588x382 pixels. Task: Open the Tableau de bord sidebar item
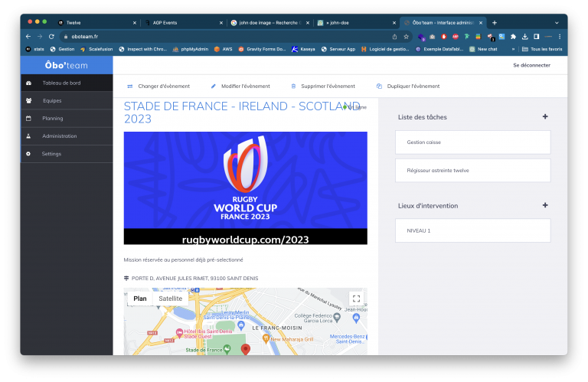[67, 83]
